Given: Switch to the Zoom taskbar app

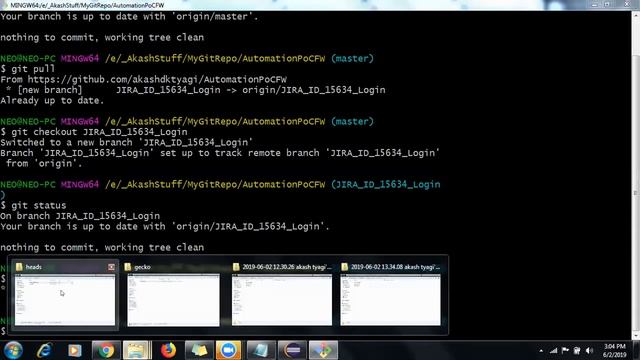Looking at the screenshot, I should pyautogui.click(x=228, y=350).
